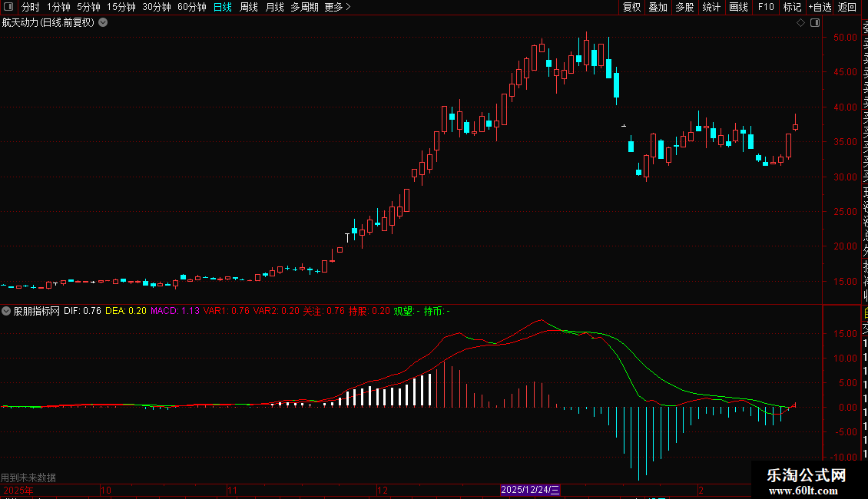
Task: Click the -10.00 indicator axis label
Action: (x=843, y=457)
